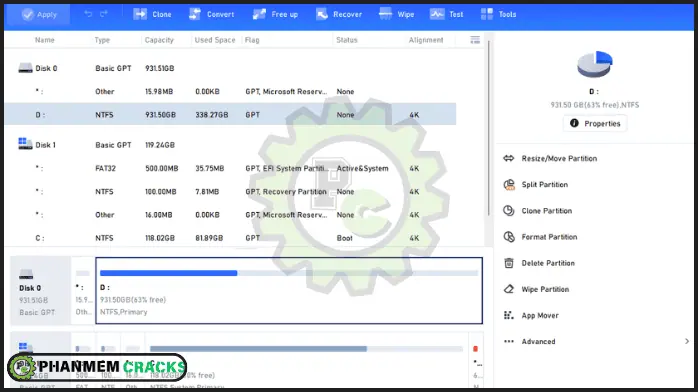Image resolution: width=698 pixels, height=392 pixels.
Task: Click the D: usage bar in disk map
Action: [289, 273]
